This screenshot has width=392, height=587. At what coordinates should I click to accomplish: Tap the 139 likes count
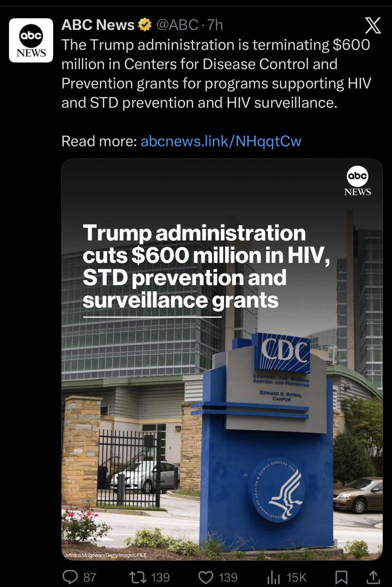[x=228, y=578]
